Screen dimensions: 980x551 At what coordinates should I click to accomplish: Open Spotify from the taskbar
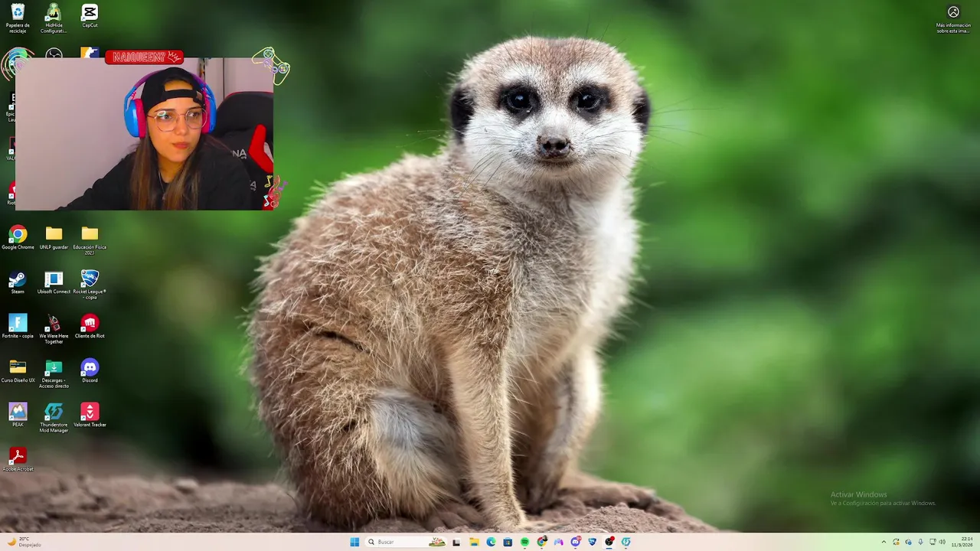tap(524, 542)
